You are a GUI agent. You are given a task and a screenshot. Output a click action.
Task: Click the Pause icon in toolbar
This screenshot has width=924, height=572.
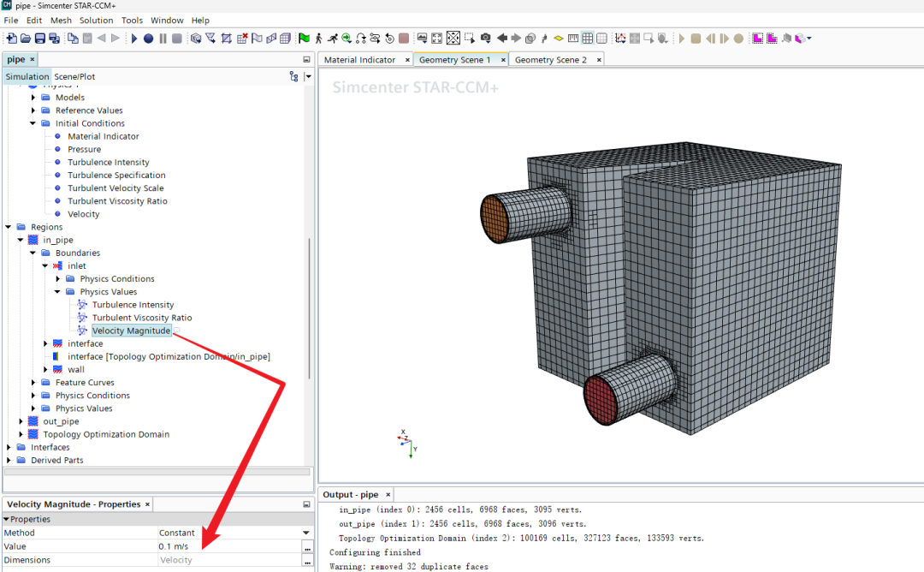pyautogui.click(x=163, y=39)
